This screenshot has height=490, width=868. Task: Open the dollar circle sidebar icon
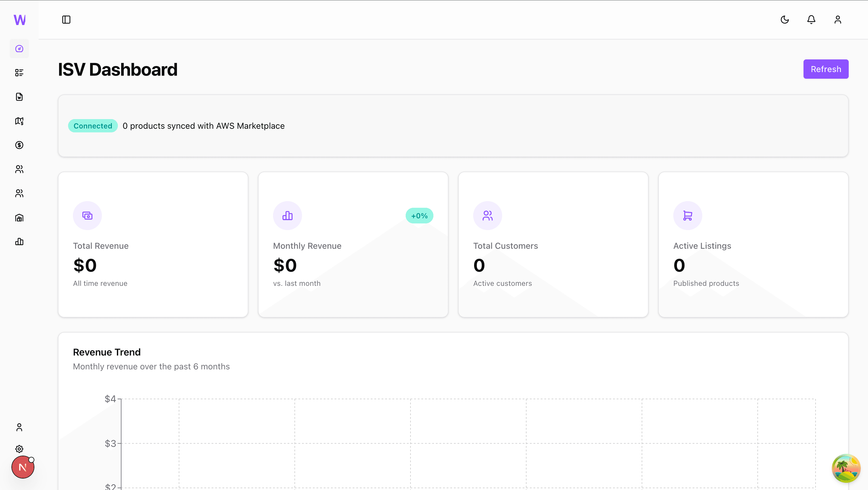click(x=19, y=145)
